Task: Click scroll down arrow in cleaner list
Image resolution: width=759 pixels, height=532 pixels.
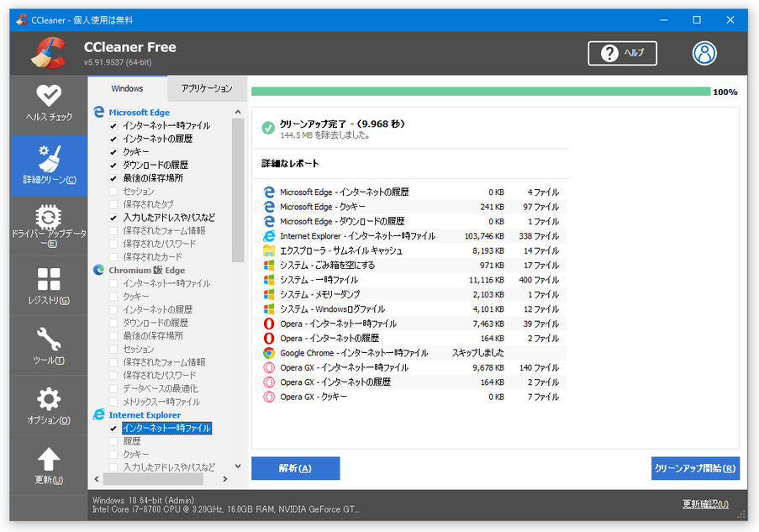Action: point(238,466)
